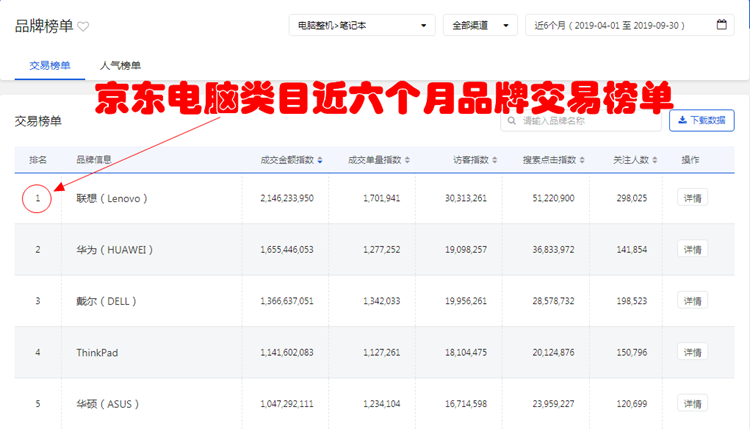Click follower count 141,854
The height and width of the screenshot is (429, 750).
click(632, 250)
